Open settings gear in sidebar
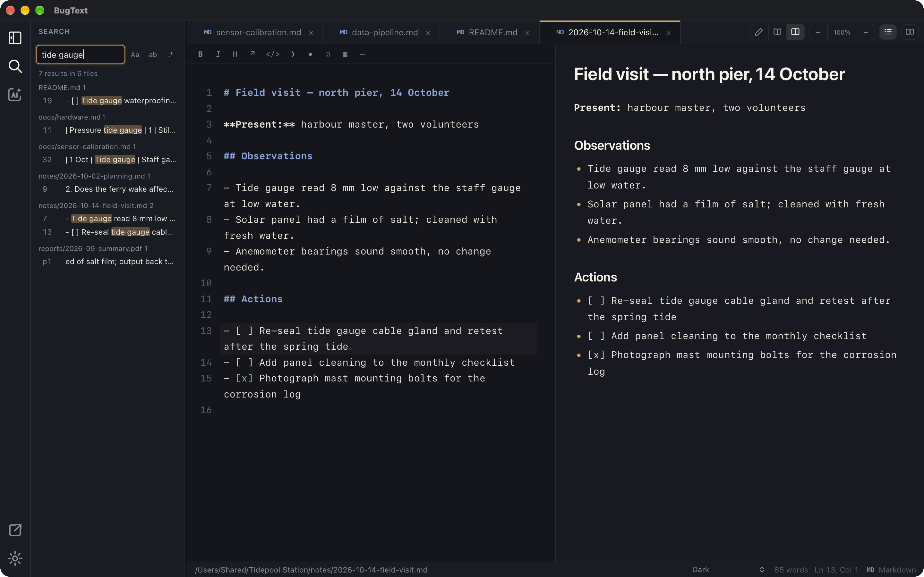The width and height of the screenshot is (924, 577). [x=15, y=558]
